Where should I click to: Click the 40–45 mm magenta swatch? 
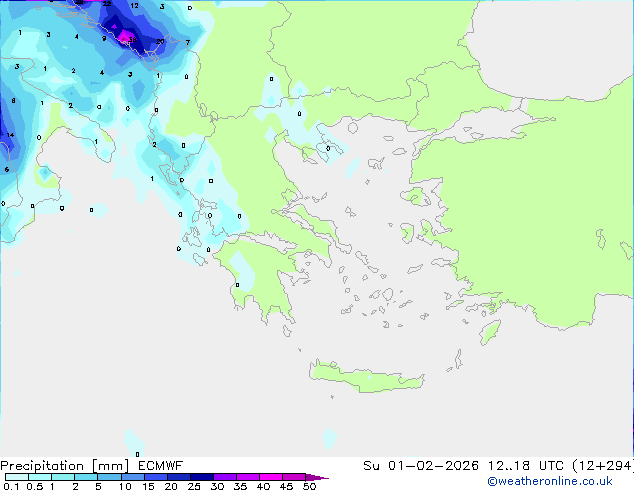(x=271, y=477)
